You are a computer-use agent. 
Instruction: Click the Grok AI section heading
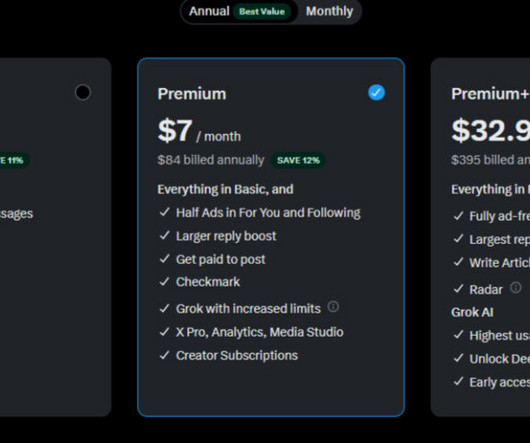[472, 312]
